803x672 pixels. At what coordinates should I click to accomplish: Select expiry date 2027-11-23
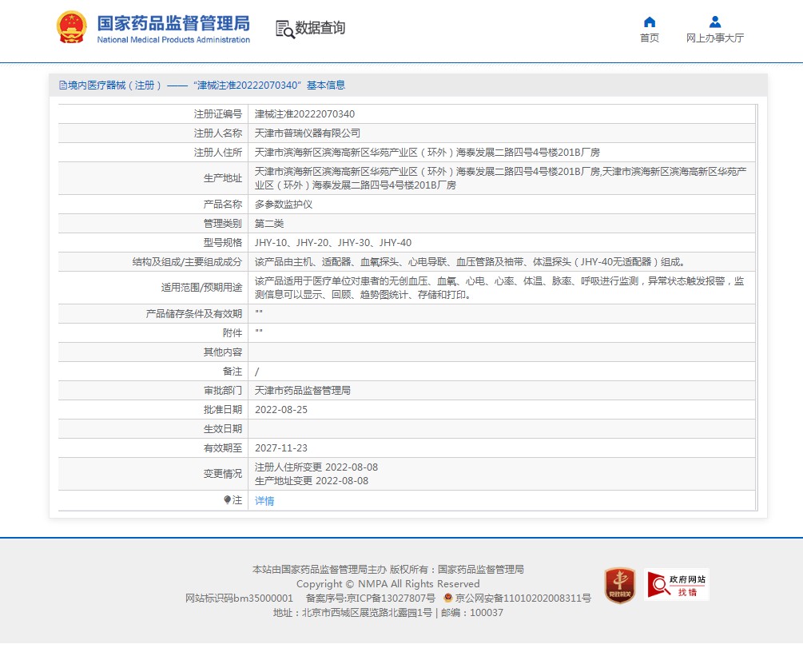click(281, 448)
